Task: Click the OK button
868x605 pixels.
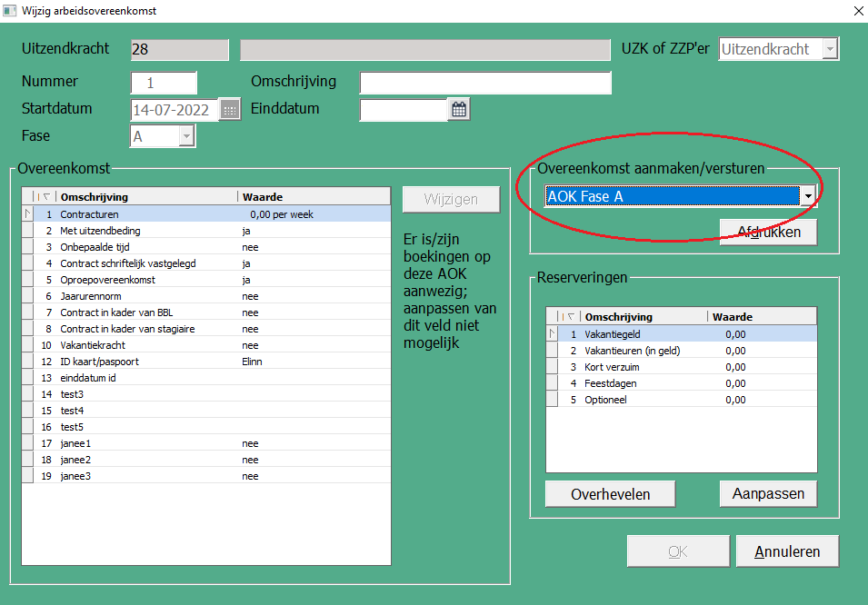Action: (678, 551)
